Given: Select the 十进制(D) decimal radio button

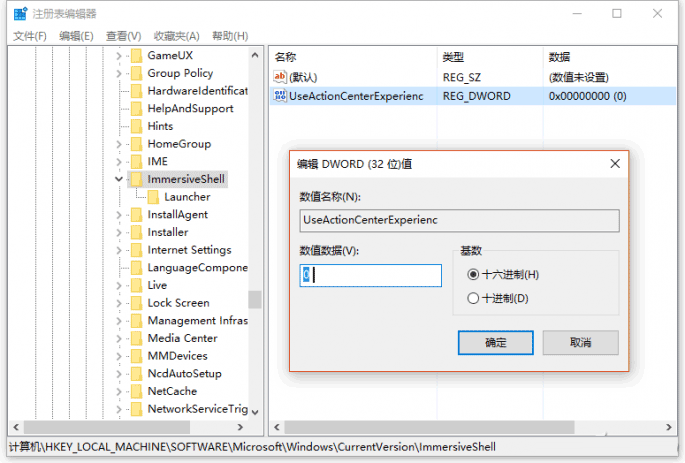Looking at the screenshot, I should coord(473,298).
